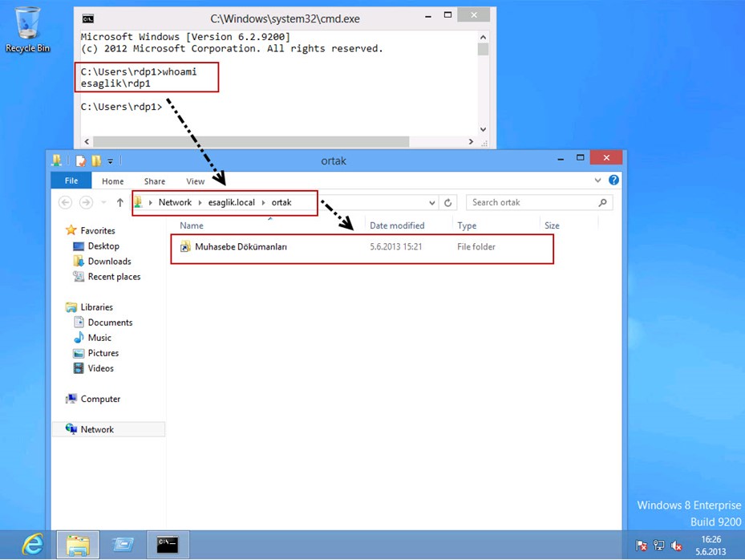Expand the breadcrumb arrow before Network
The width and height of the screenshot is (745, 560).
click(150, 202)
